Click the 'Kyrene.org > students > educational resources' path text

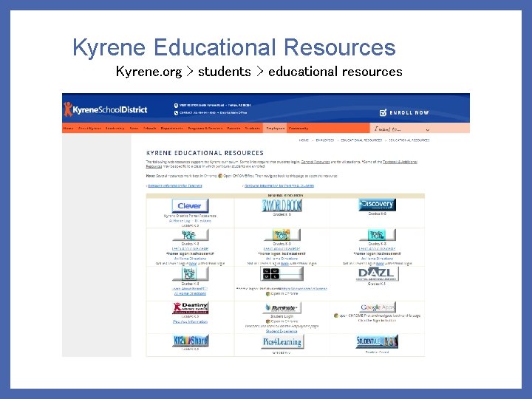click(259, 72)
